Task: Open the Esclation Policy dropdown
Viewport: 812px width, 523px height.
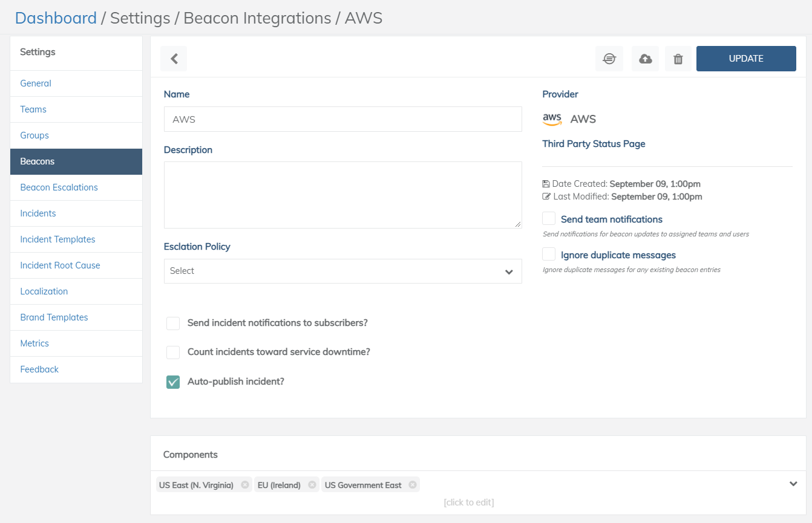Action: click(342, 271)
